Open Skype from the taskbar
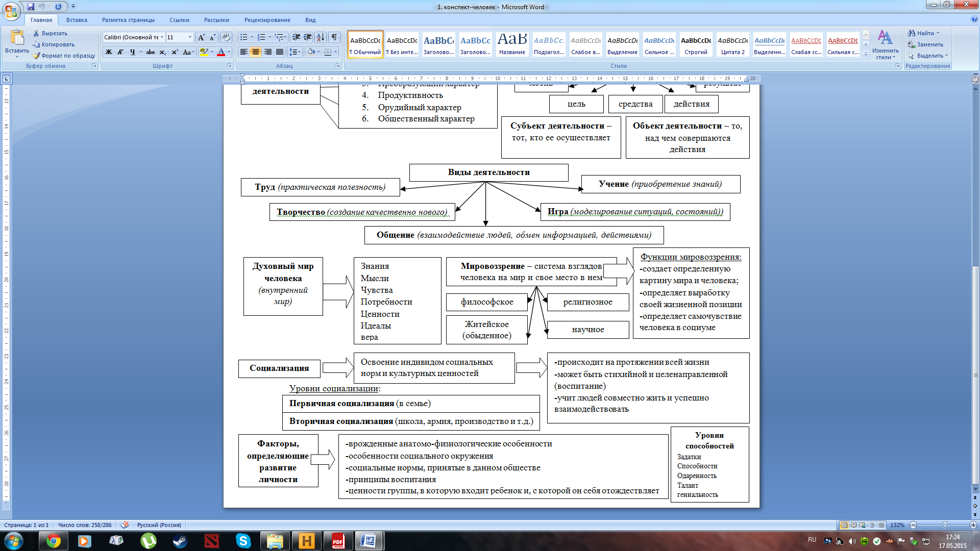Screen dimensions: 980x551 [243, 541]
